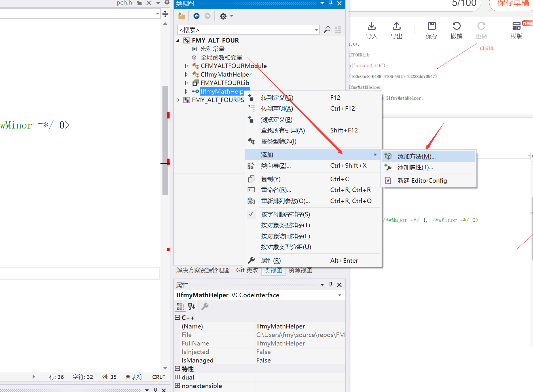Image resolution: width=533 pixels, height=392 pixels.
Task: Expand the FMYALTFOURLib node
Action: 187,83
